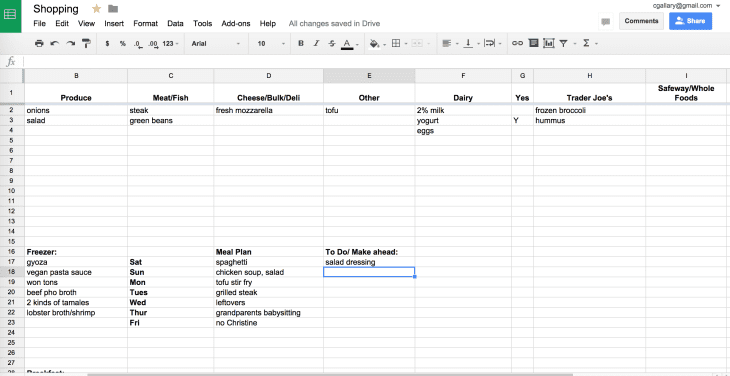
Task: Open the File menu
Action: (40, 23)
